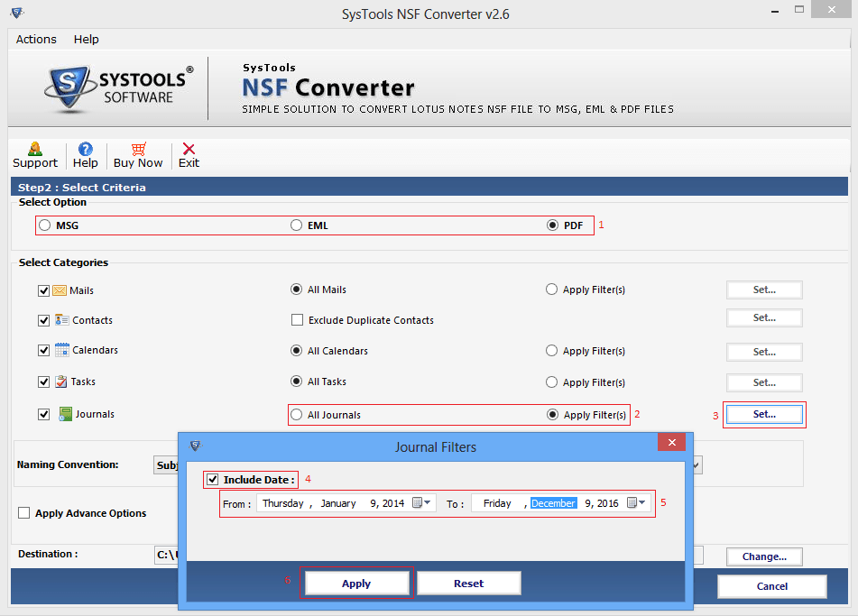Screen dimensions: 858x616
Task: Open the Help menu in the menu bar
Action: (x=86, y=40)
